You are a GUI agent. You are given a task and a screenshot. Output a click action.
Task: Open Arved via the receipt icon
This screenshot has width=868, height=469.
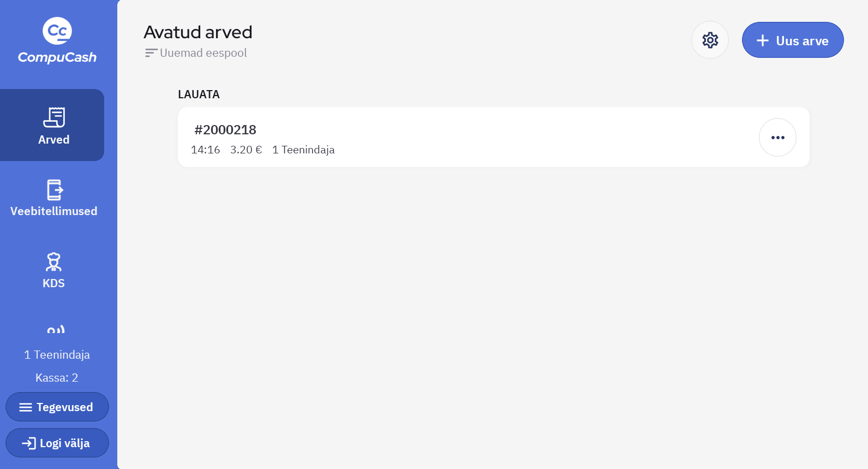click(x=54, y=117)
